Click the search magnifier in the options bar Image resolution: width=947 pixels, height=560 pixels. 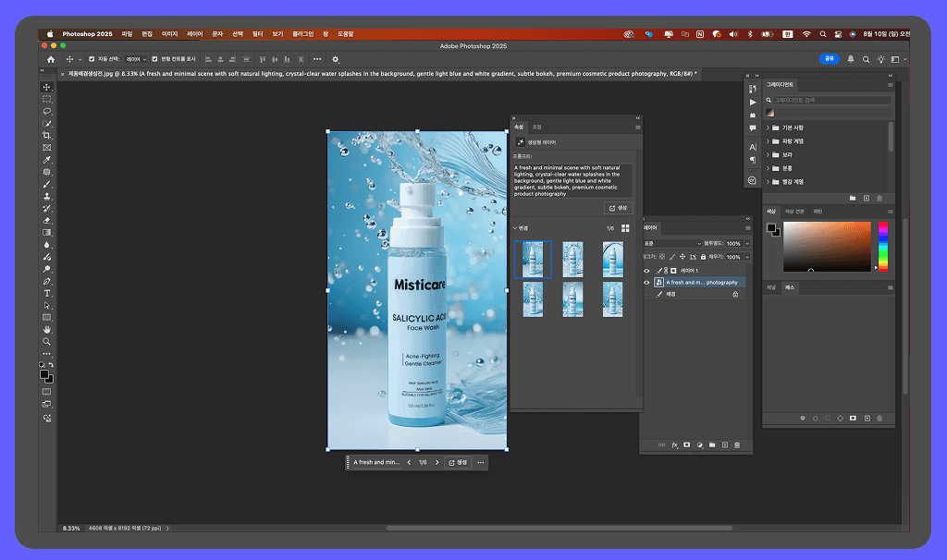(x=866, y=59)
